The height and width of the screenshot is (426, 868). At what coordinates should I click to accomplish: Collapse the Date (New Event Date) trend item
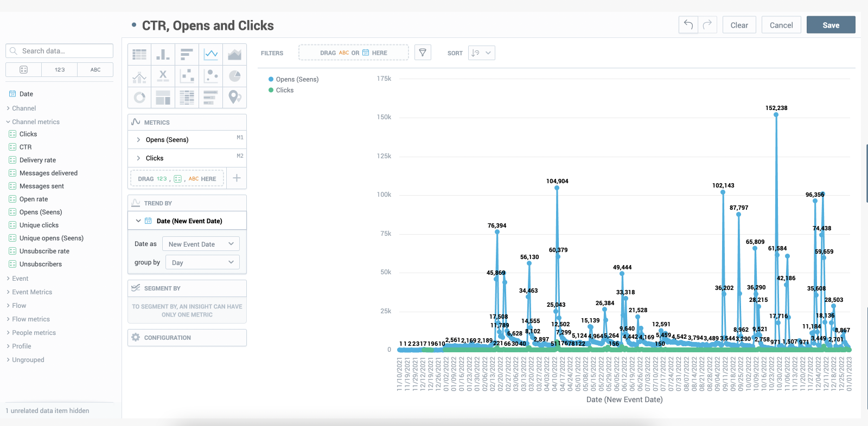tap(138, 221)
